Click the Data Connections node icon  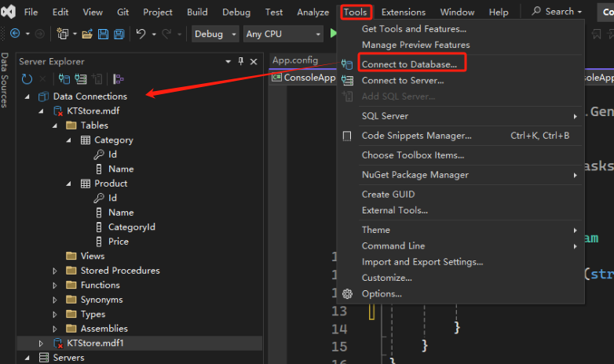(43, 96)
